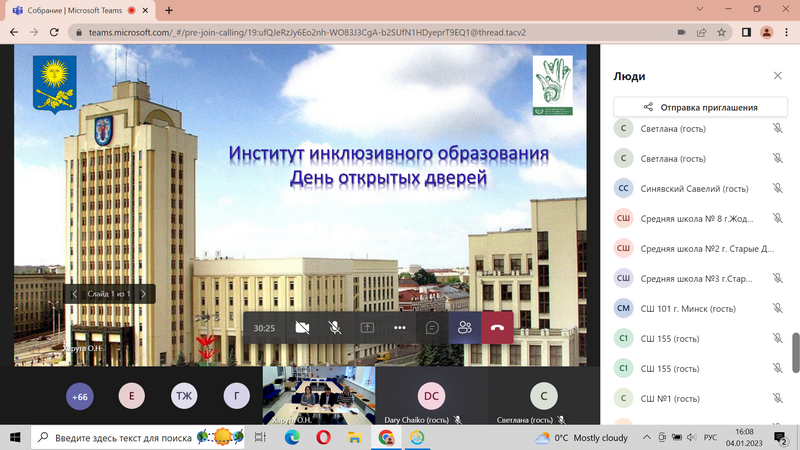Open Windows Start menu
800x450 pixels.
15,437
